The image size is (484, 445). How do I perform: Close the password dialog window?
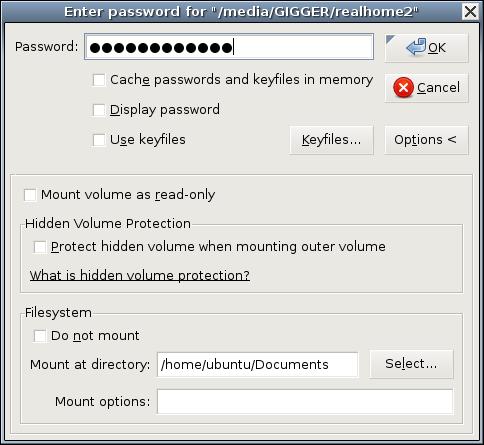[470, 12]
